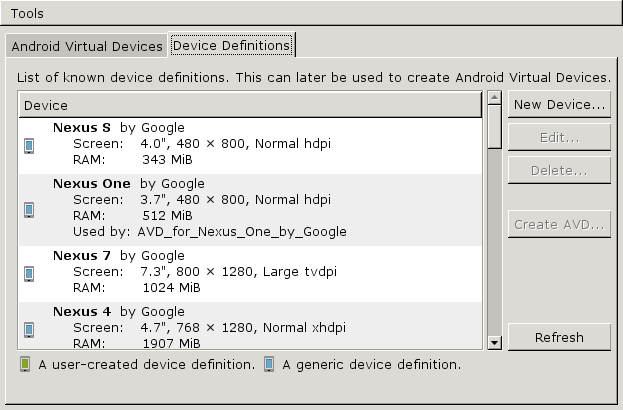Click 'AVD_for_Nexus_One_by_Google' used-by text
The height and width of the screenshot is (410, 623).
242,232
